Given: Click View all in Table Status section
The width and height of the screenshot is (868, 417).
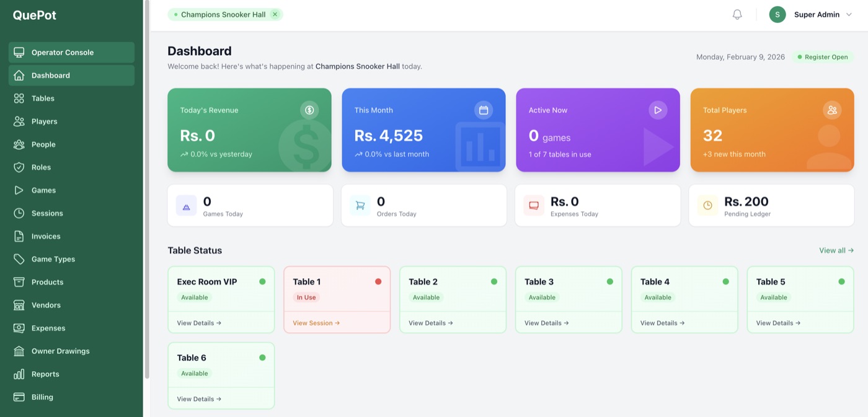Looking at the screenshot, I should point(836,250).
